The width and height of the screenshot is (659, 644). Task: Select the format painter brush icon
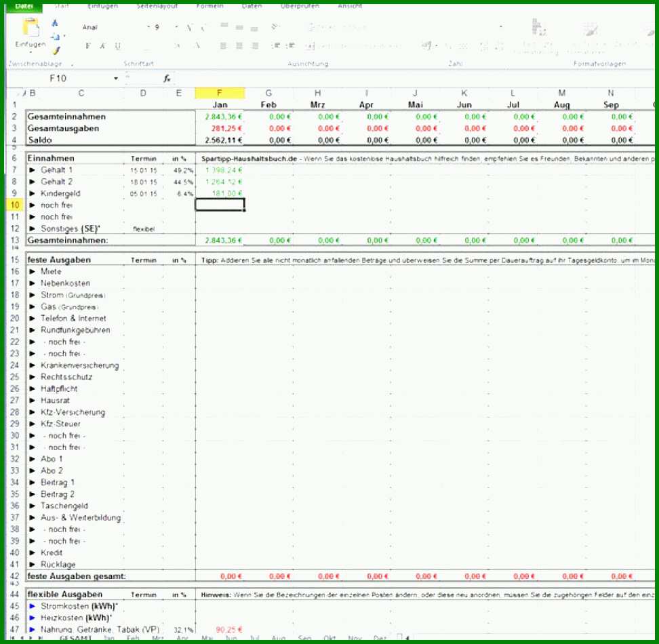[56, 50]
